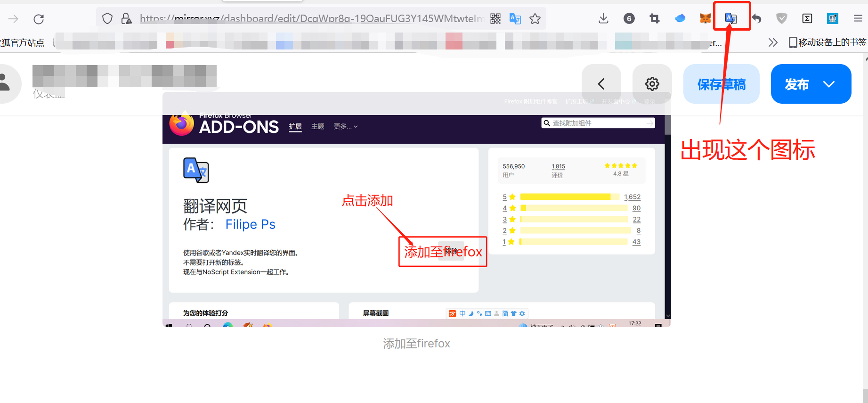
Task: Click the 保存草稿 button
Action: click(x=722, y=84)
